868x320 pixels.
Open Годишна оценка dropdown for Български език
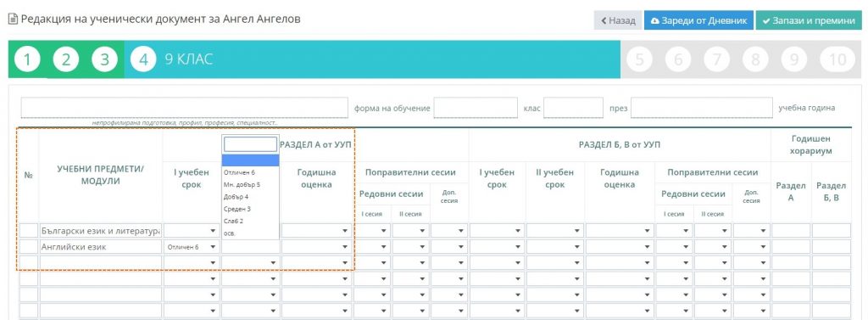point(316,231)
